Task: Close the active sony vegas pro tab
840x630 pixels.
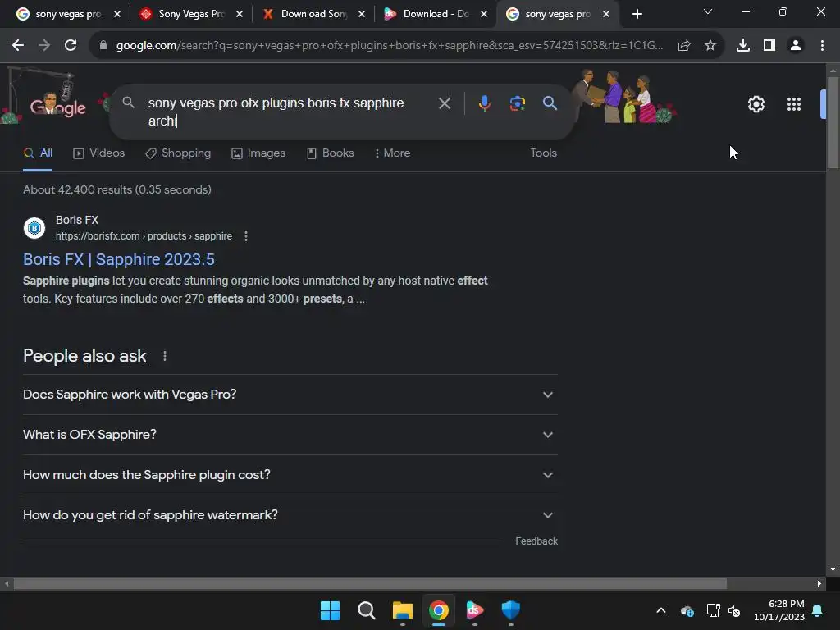Action: [606, 15]
